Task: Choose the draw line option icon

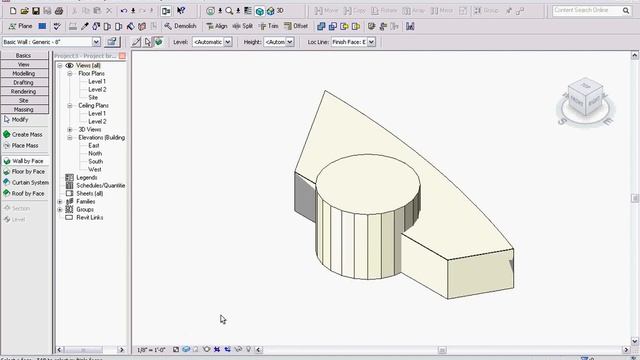Action: pos(136,42)
